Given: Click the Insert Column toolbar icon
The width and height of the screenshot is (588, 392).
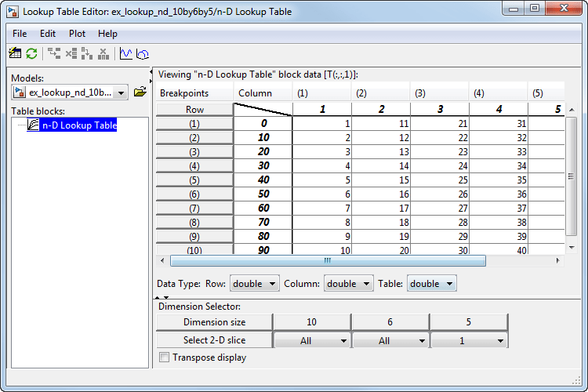Looking at the screenshot, I should [87, 53].
